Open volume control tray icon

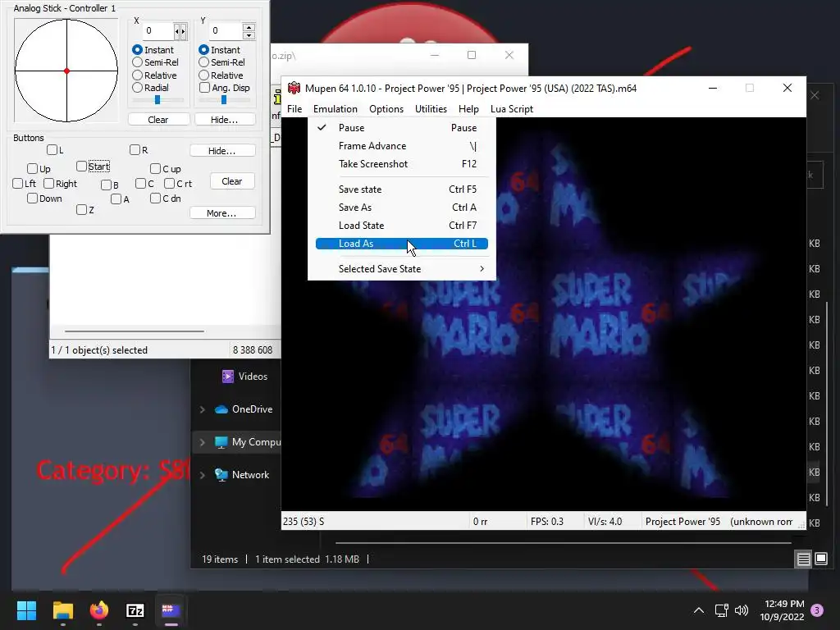tap(742, 610)
